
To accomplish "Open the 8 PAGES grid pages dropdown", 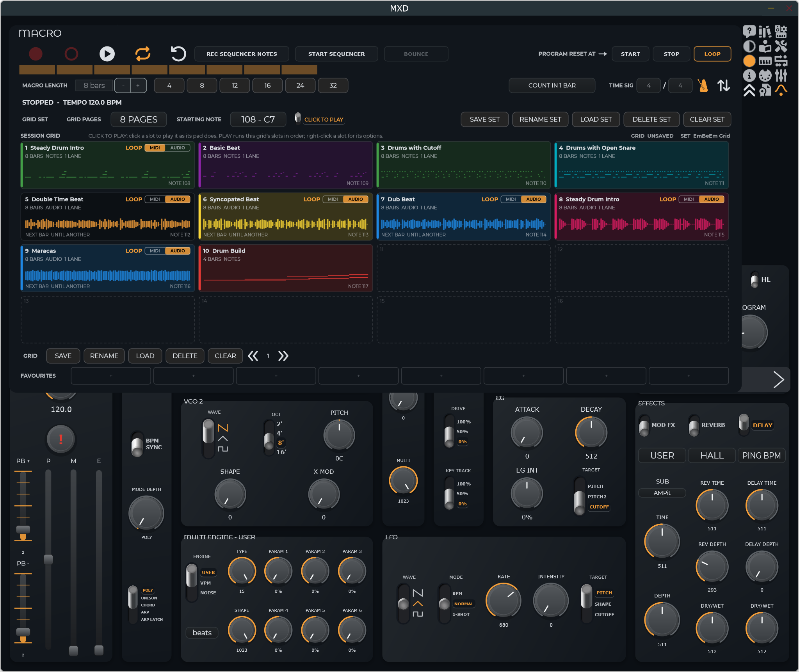I will click(x=139, y=119).
